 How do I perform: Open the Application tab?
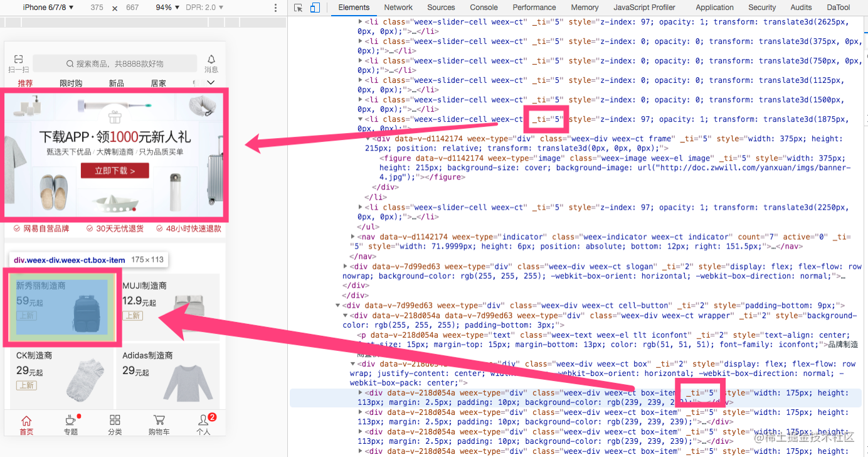714,8
